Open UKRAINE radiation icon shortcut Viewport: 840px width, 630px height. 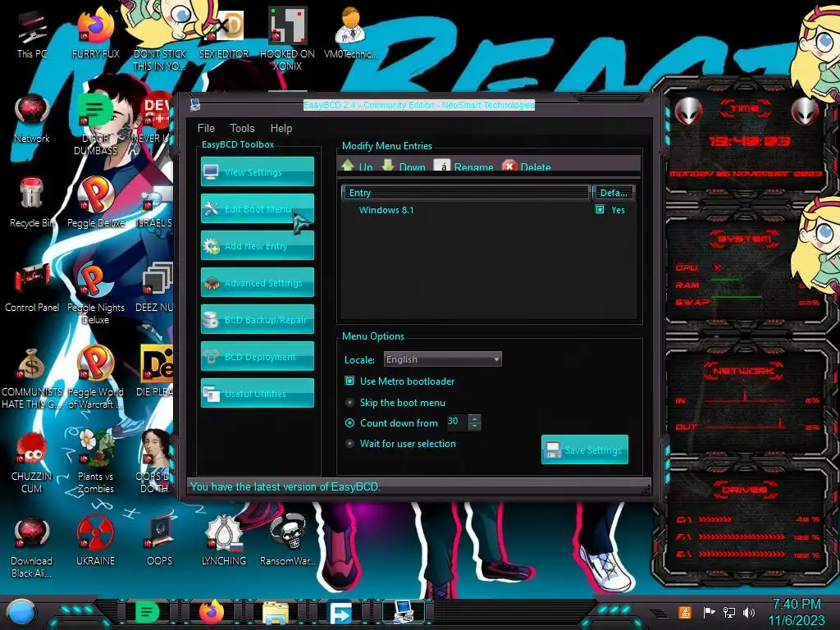[96, 541]
